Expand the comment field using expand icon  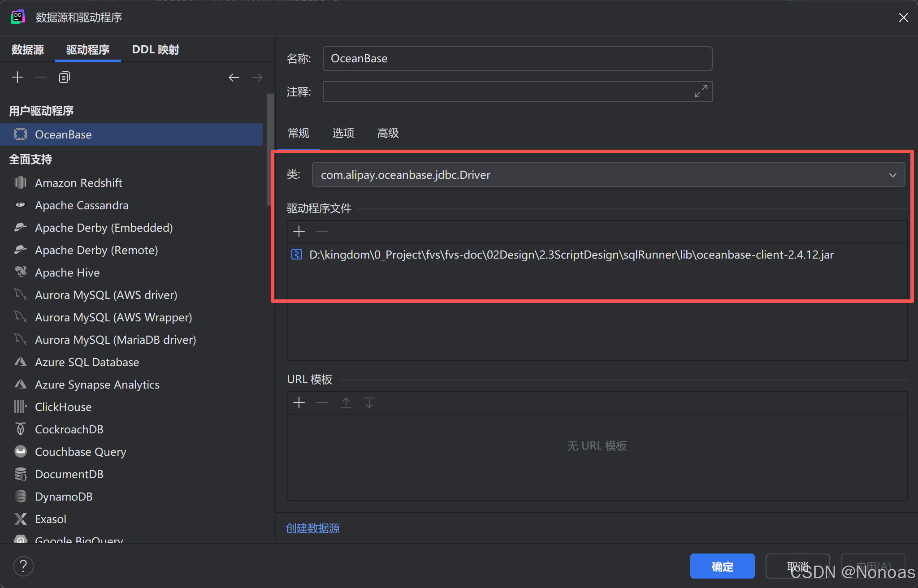point(701,91)
